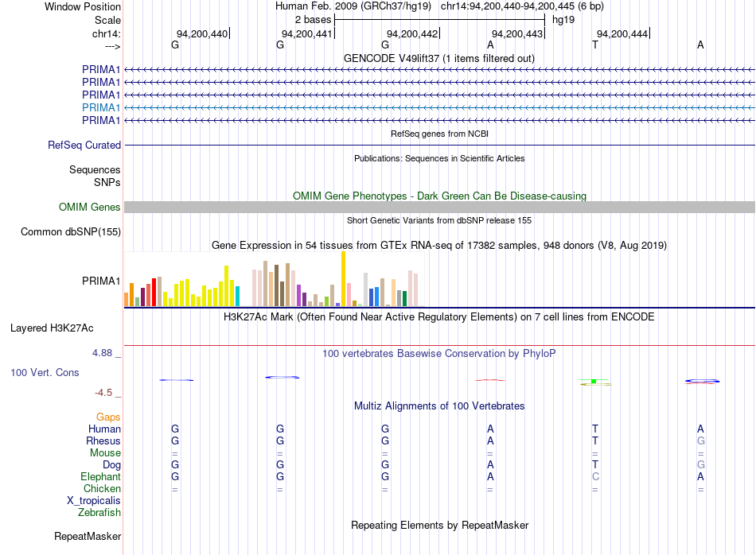Click the green PhyloP mark in conservation track
Viewport: 756px width, 555px height.
point(594,382)
